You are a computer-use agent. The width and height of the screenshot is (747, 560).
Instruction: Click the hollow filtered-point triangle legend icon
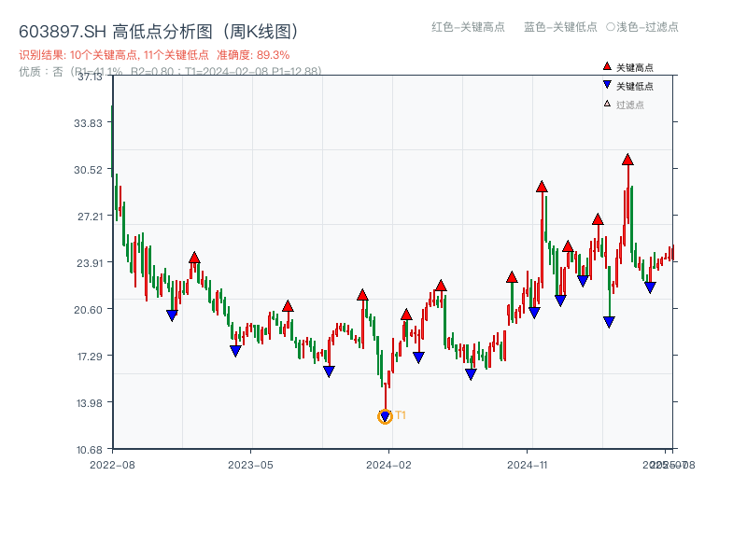coord(607,104)
